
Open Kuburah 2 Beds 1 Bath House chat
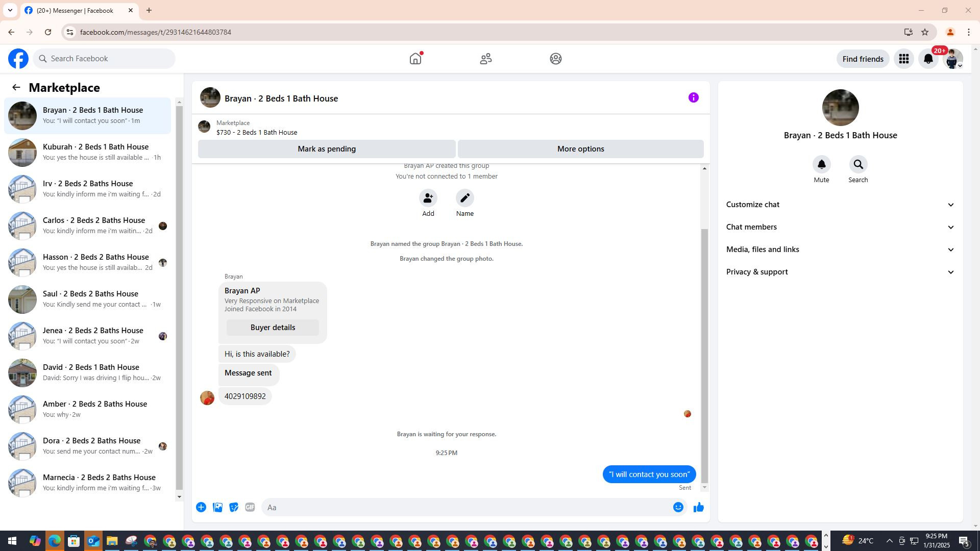tap(88, 153)
